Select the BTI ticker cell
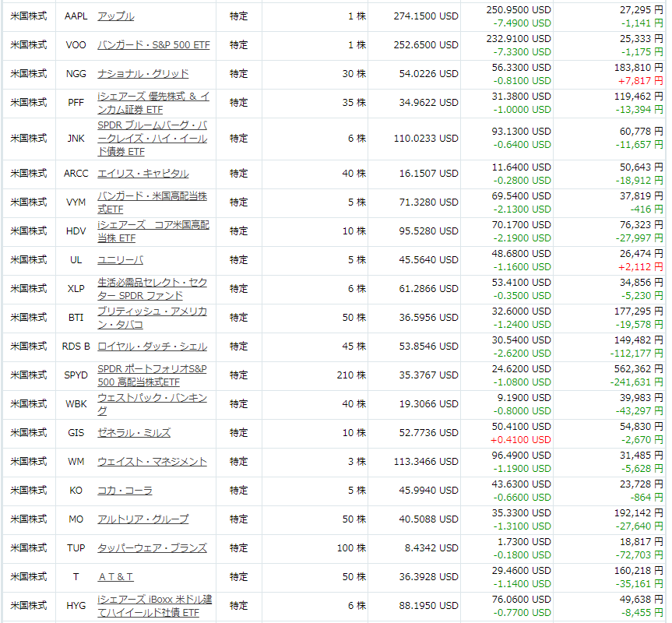Viewport: 672px width, 623px height. pyautogui.click(x=76, y=318)
